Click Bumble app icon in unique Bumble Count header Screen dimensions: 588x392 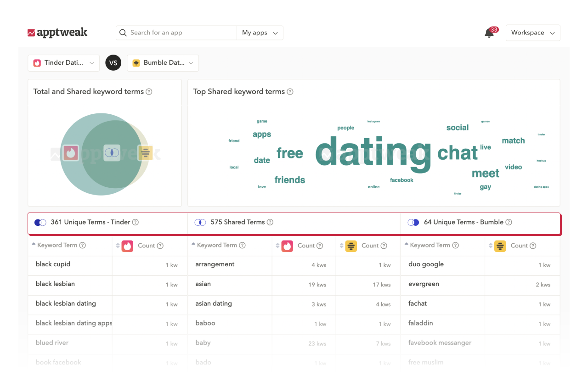500,246
